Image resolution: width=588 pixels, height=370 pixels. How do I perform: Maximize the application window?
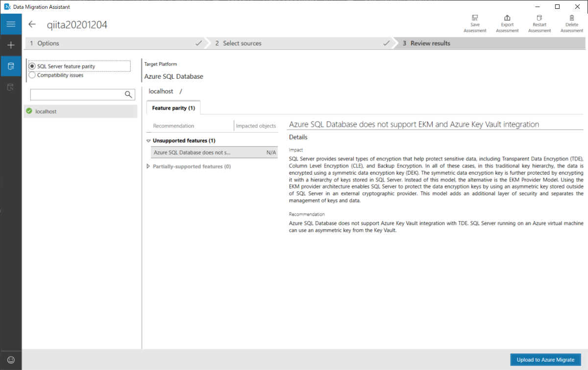(557, 6)
